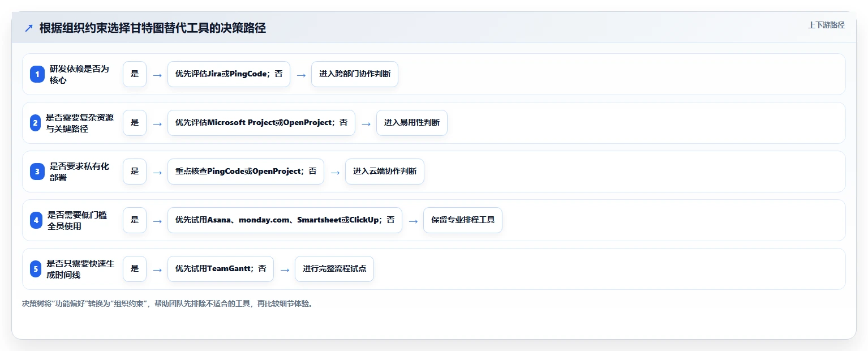Screen dimensions: 868x351
Task: Click the 优先评估Microsoft Project或OpenProject box
Action: coord(261,123)
